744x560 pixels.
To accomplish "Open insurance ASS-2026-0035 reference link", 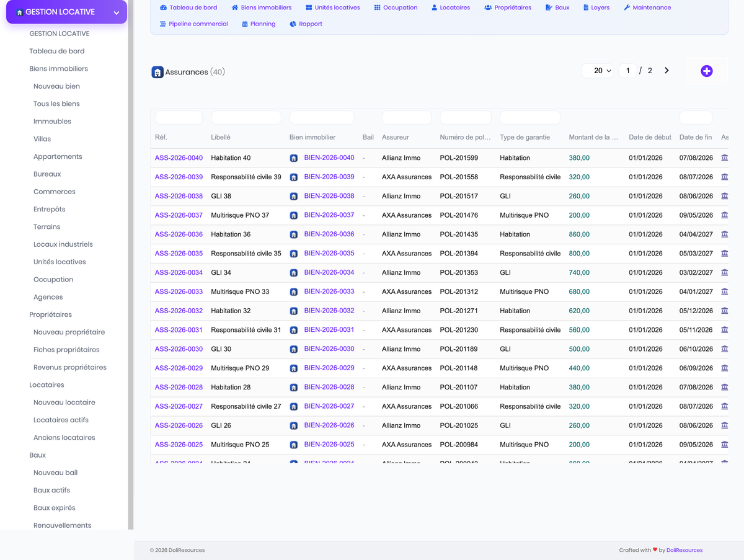I will coord(179,254).
